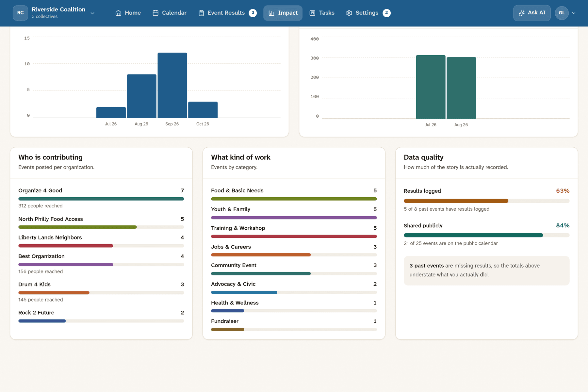Screen dimensions: 588x392
Task: Open the Calendar tab
Action: 170,13
